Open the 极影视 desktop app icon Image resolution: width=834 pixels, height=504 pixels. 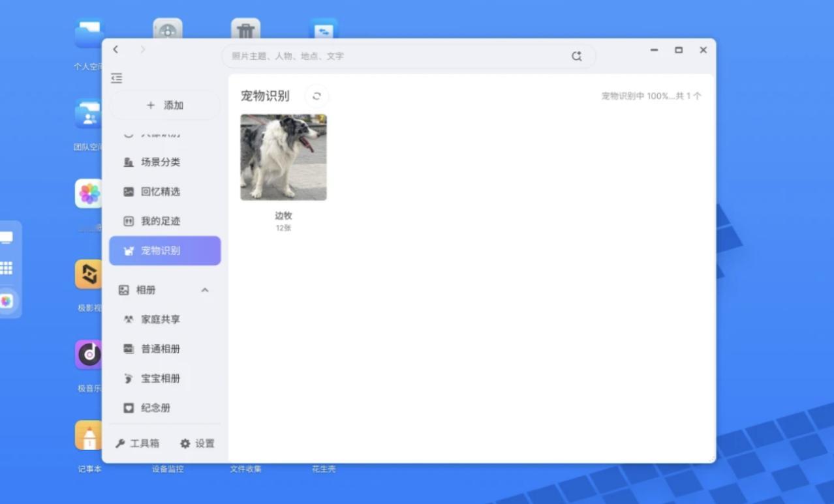coord(88,274)
